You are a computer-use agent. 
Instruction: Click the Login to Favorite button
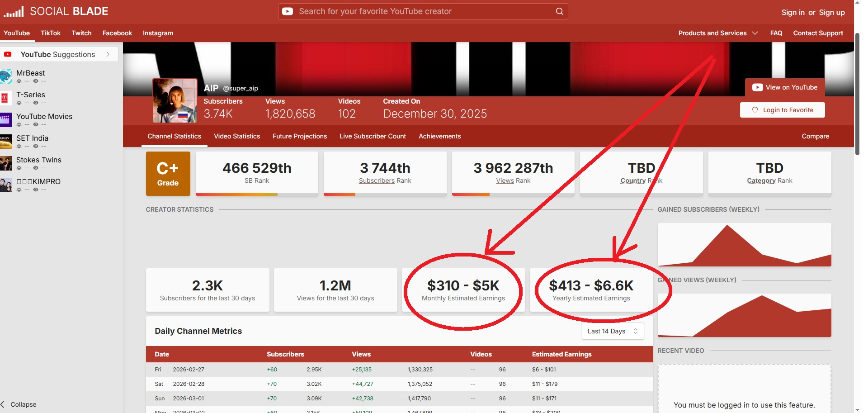[782, 110]
